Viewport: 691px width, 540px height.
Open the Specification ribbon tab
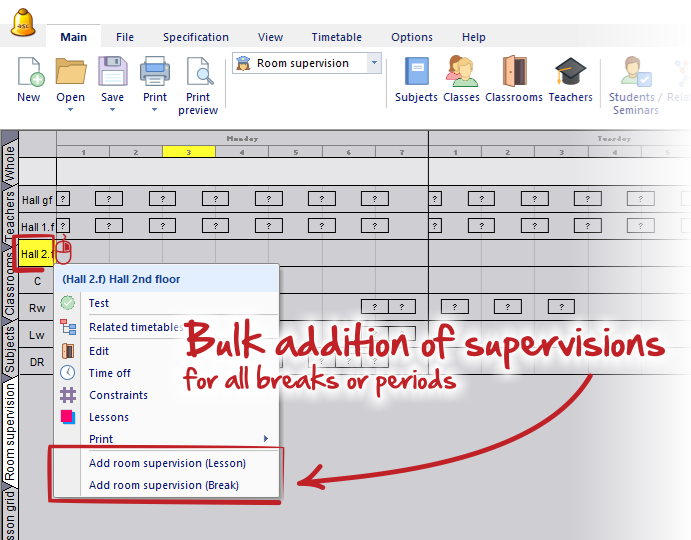click(x=196, y=37)
